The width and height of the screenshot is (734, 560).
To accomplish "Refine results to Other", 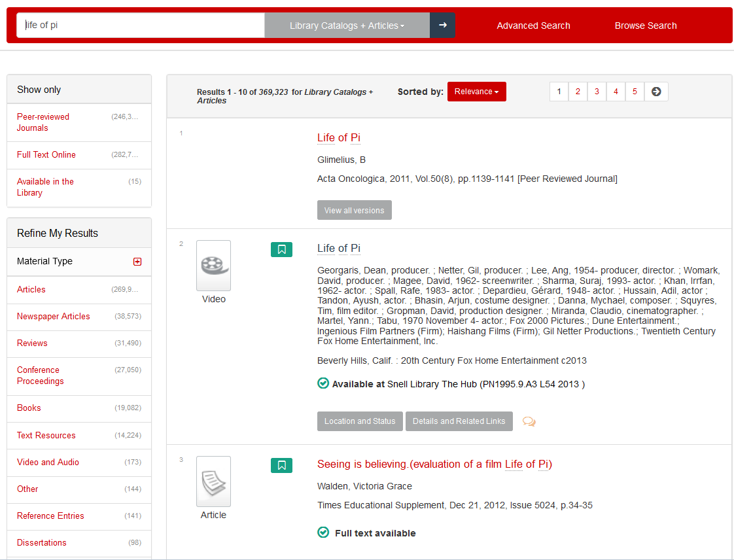I will 27,489.
